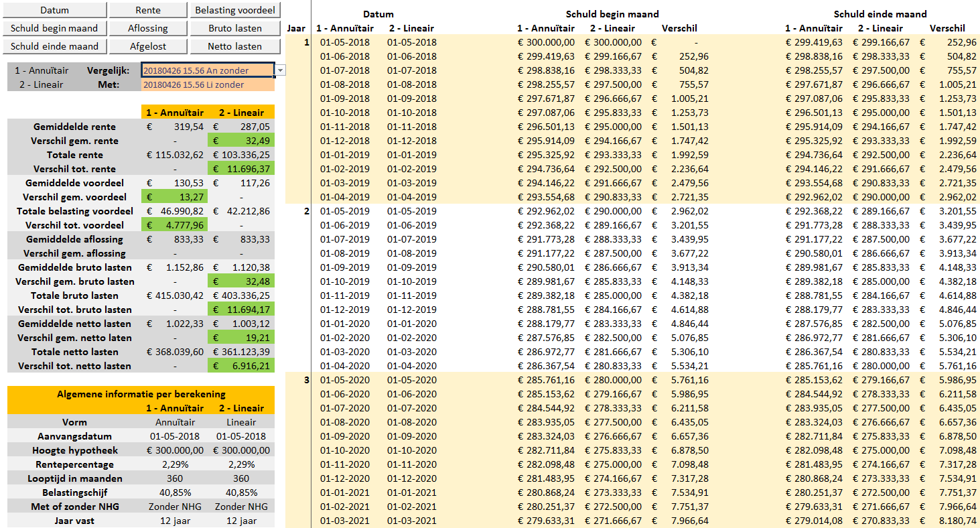Click green cell € 6.916,21
This screenshot has height=528, width=980.
[x=241, y=366]
